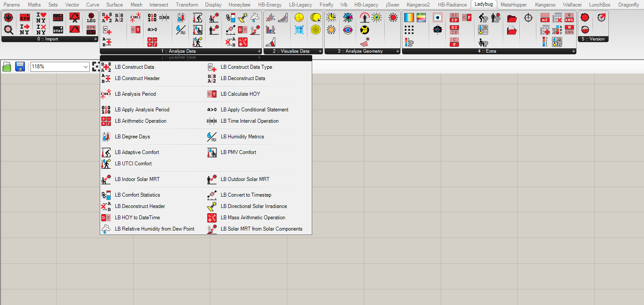The height and width of the screenshot is (305, 644).
Task: Expand the 2 :: Visualize Data panel dropdown arrow
Action: tap(320, 51)
